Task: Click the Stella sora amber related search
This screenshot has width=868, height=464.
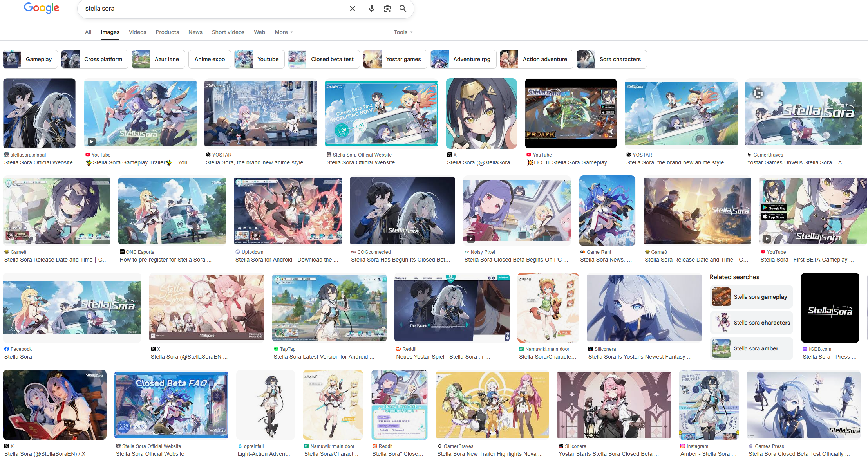Action: (751, 348)
